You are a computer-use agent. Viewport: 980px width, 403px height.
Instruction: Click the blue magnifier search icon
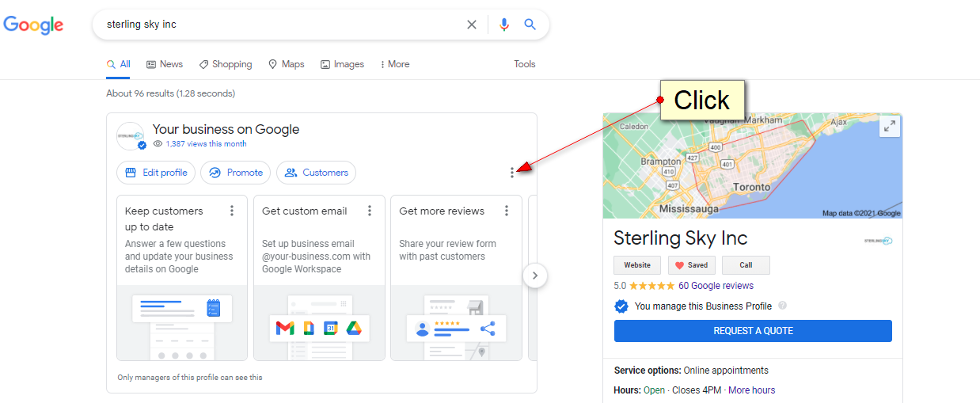click(x=530, y=25)
